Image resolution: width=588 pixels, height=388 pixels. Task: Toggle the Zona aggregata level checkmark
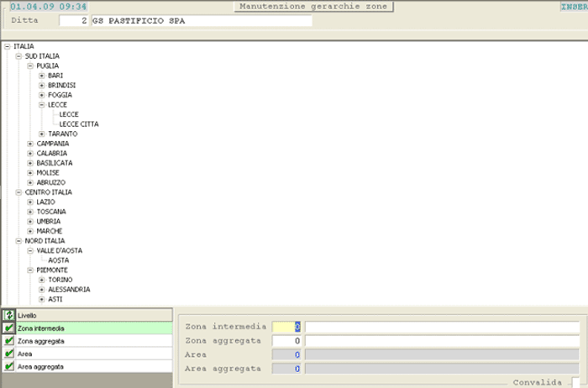[8, 341]
